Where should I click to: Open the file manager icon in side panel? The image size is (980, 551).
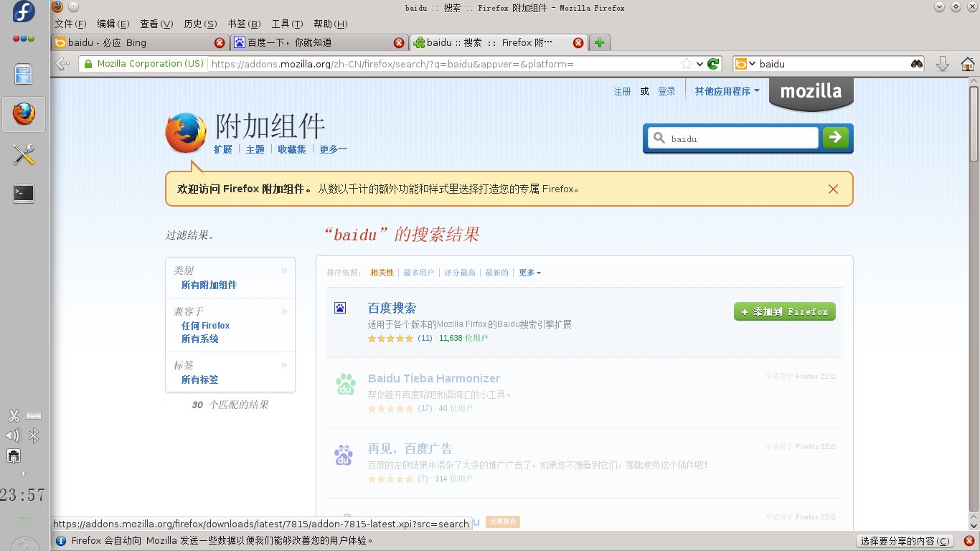24,74
